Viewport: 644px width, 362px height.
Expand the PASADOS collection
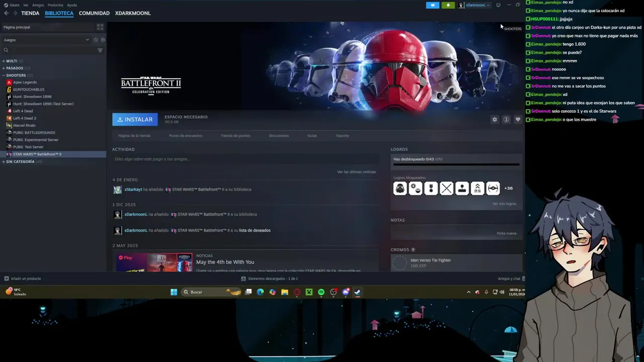[x=15, y=68]
